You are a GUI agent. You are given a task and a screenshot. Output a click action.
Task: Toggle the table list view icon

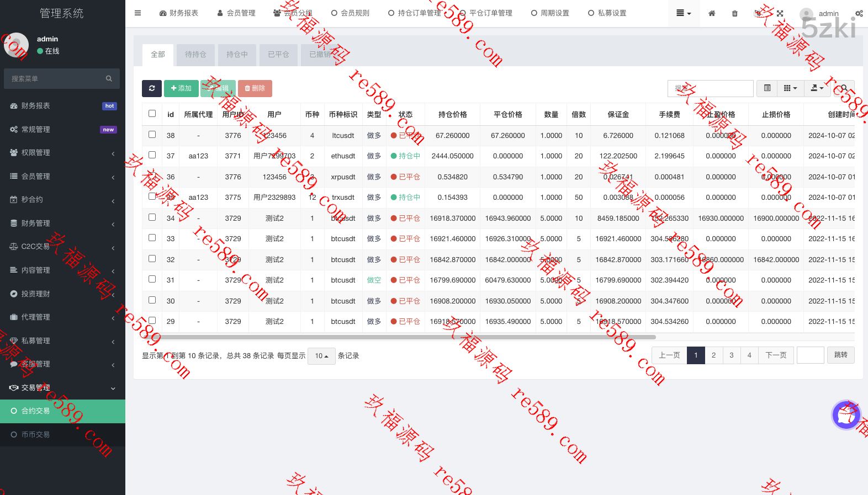767,88
